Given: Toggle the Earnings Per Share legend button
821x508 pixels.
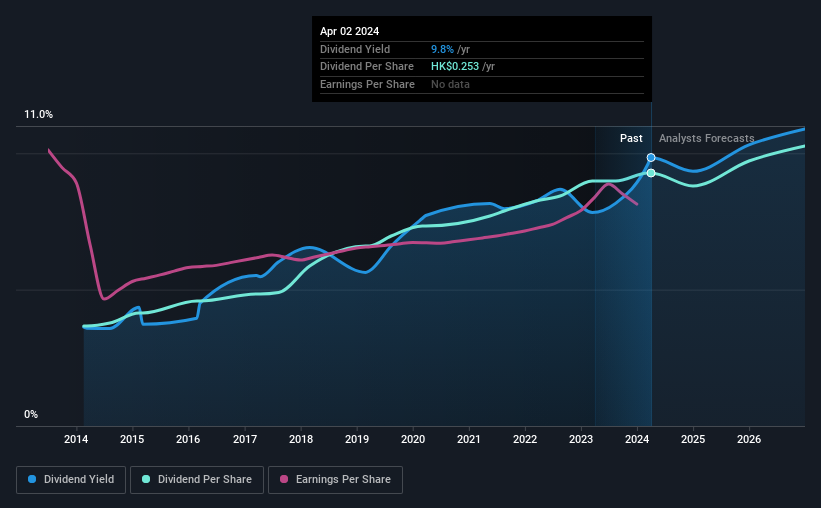Looking at the screenshot, I should tap(335, 480).
